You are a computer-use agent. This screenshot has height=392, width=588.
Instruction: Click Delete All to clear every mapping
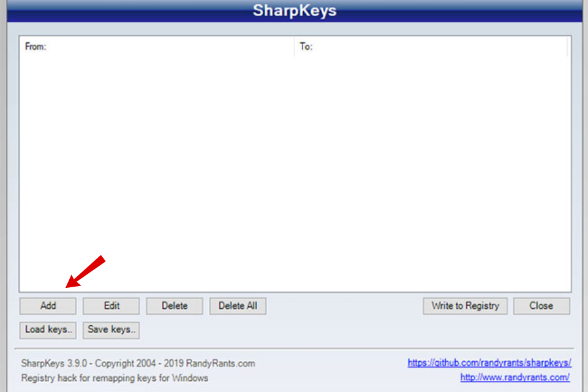(238, 306)
